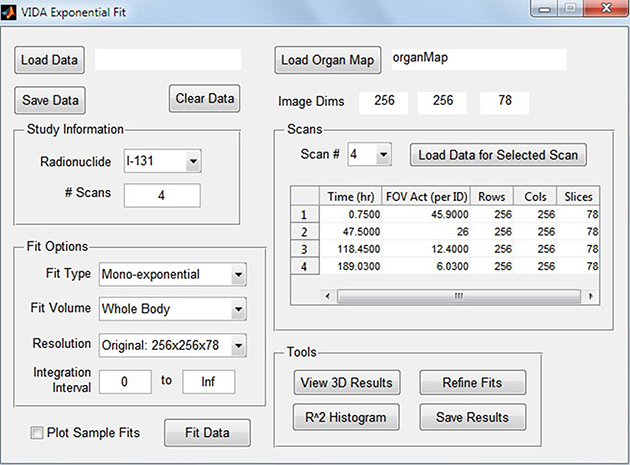
Task: Close the VIDA Exponential Fit window
Action: 606,9
